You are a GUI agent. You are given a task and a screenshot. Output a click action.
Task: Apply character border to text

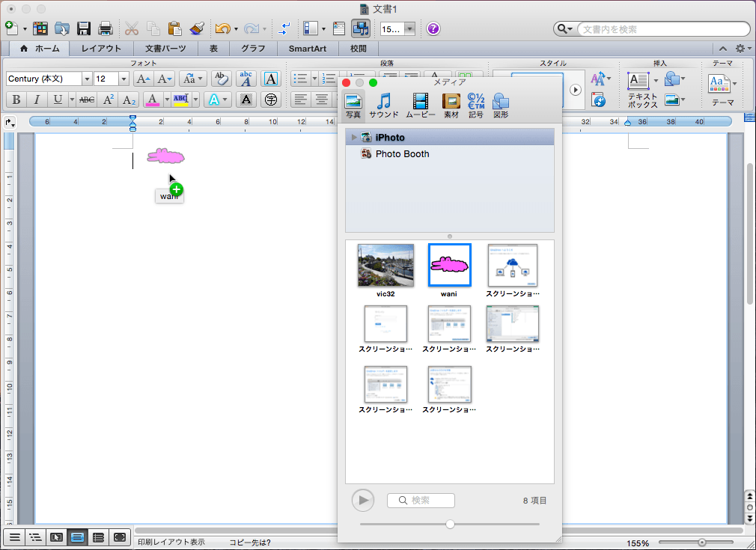coord(271,79)
